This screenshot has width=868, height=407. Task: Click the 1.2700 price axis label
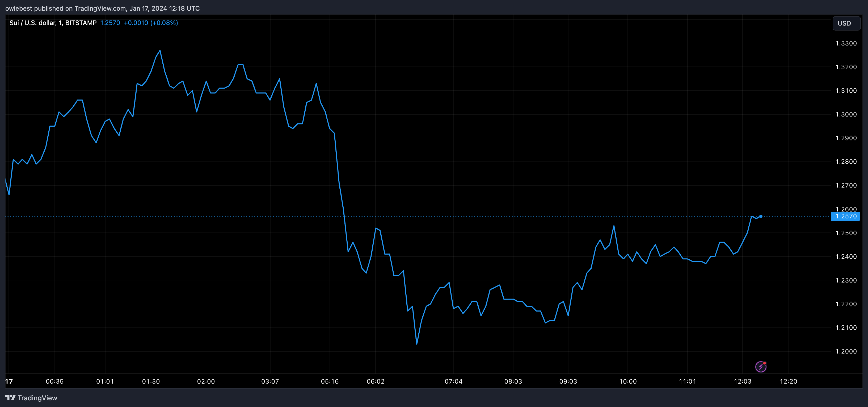click(846, 185)
